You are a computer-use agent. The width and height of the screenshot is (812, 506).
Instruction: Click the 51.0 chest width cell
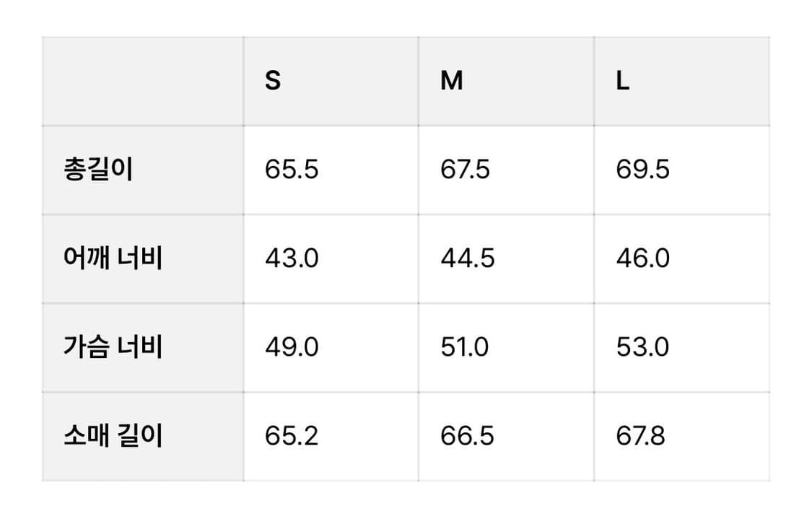tap(507, 347)
